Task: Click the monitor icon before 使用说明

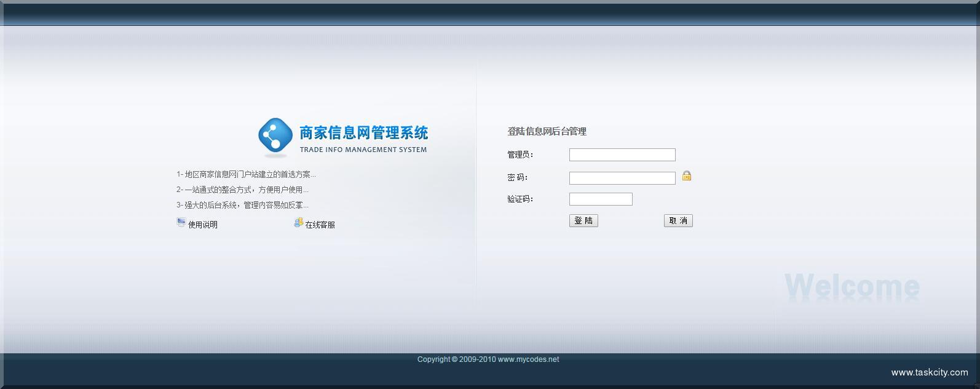Action: click(x=181, y=223)
